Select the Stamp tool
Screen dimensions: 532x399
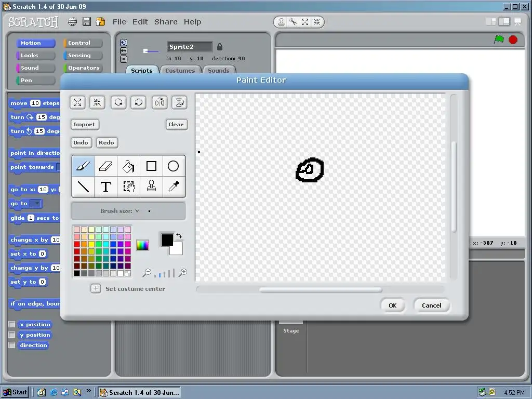pyautogui.click(x=151, y=187)
